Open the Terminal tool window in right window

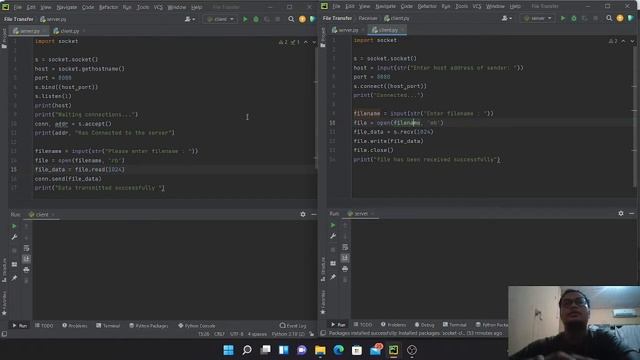(455, 325)
